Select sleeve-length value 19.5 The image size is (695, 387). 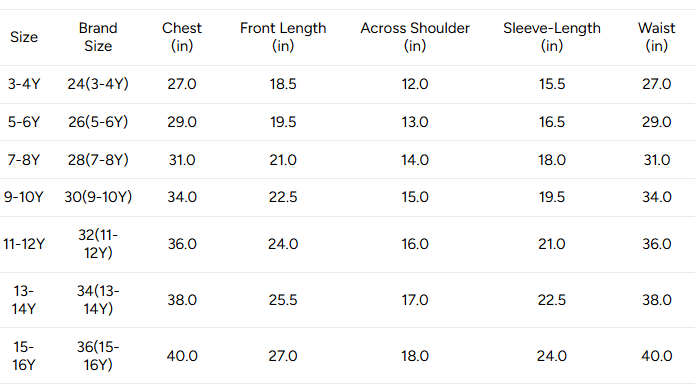pos(552,197)
